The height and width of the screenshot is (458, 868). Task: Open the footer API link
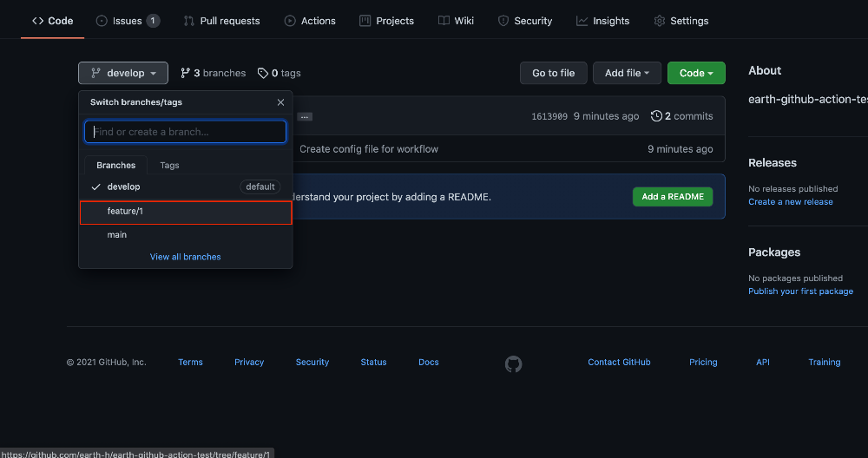point(763,362)
